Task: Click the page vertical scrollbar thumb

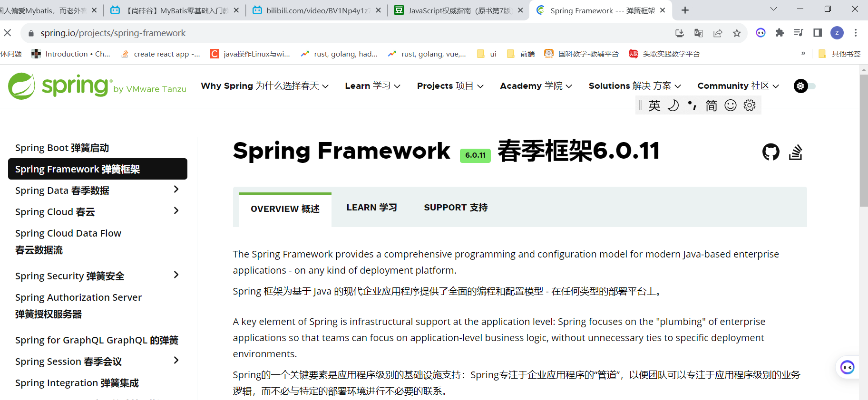Action: (864, 140)
